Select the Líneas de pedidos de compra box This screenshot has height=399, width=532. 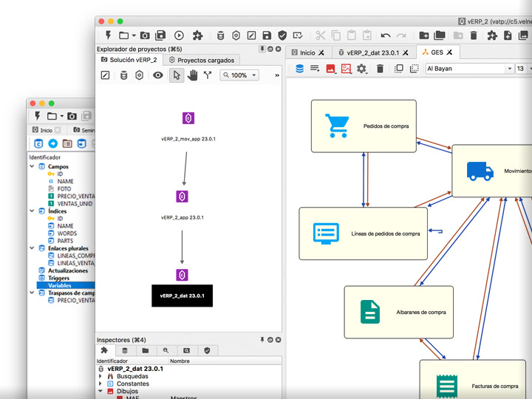(363, 233)
